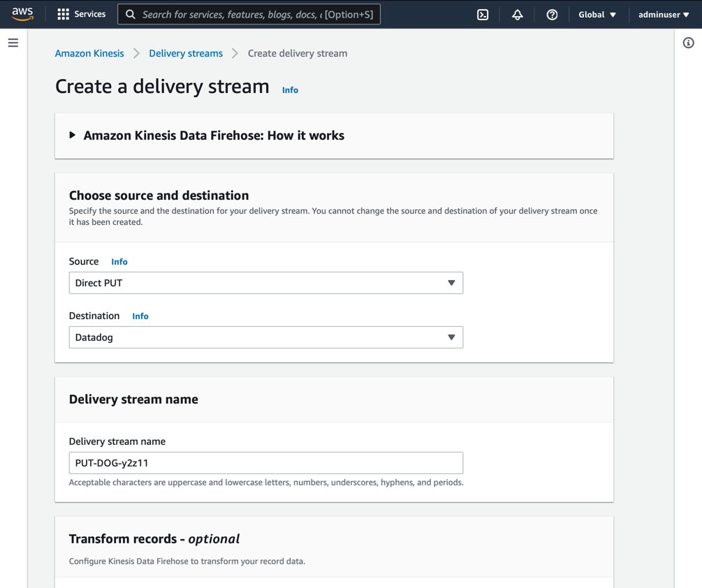Go to Amazon Kinesis breadcrumb
The height and width of the screenshot is (588, 702).
click(89, 53)
